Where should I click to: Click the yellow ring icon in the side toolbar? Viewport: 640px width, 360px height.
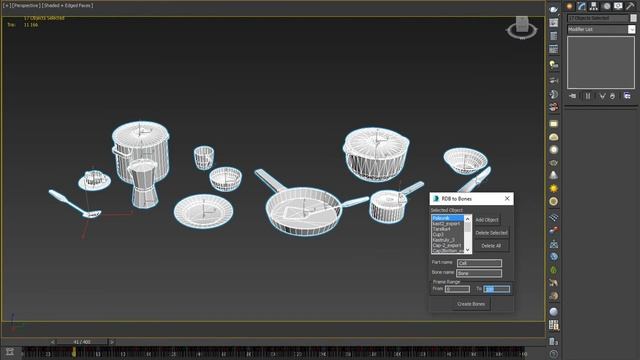click(x=553, y=202)
